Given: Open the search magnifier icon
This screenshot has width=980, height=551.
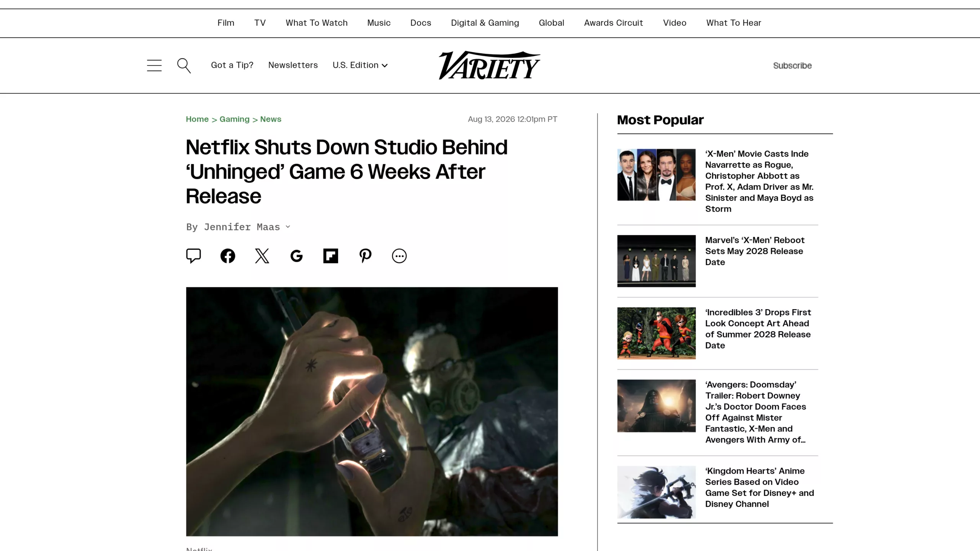Looking at the screenshot, I should 184,65.
